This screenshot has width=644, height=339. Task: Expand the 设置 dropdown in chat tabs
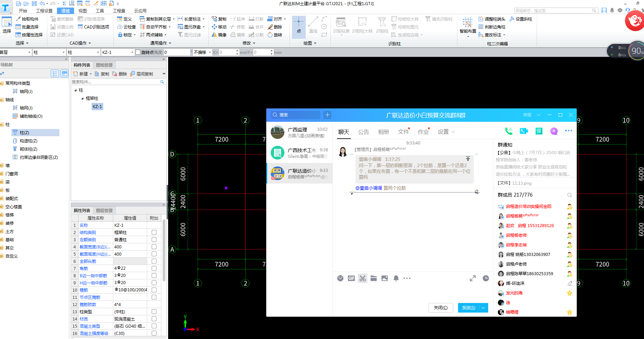pyautogui.click(x=453, y=132)
